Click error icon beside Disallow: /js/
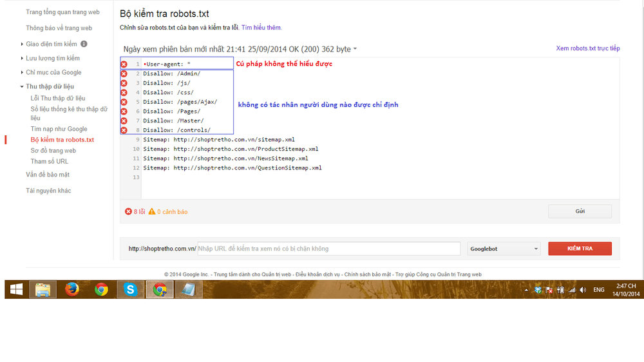This screenshot has height=362, width=644. 124,83
